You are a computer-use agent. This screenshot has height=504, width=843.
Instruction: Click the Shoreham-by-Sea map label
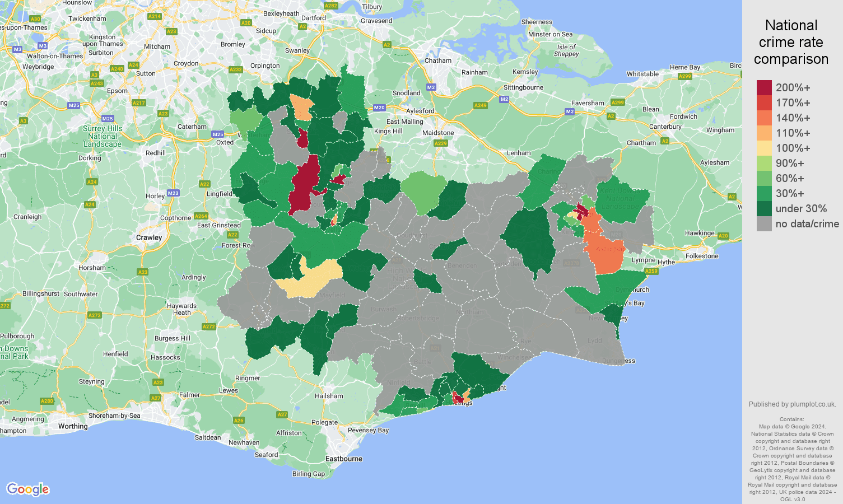coord(114,416)
